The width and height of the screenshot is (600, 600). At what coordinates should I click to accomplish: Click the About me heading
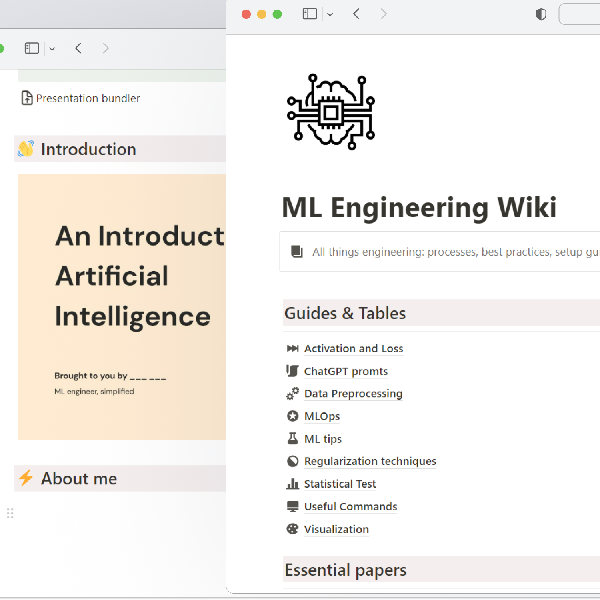79,479
